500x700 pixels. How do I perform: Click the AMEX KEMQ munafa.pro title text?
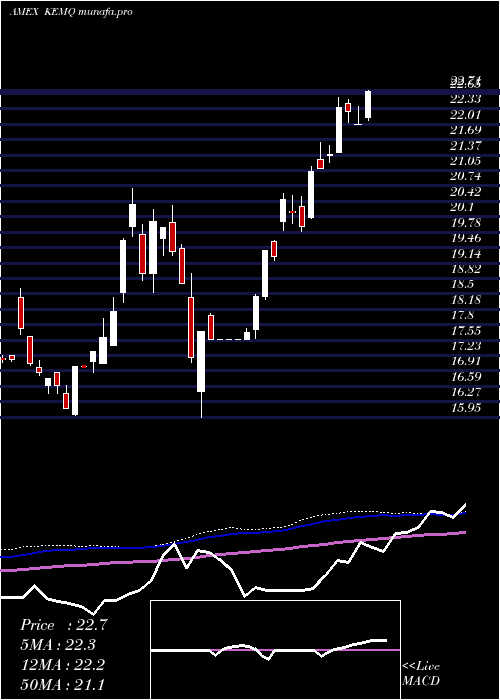(71, 12)
